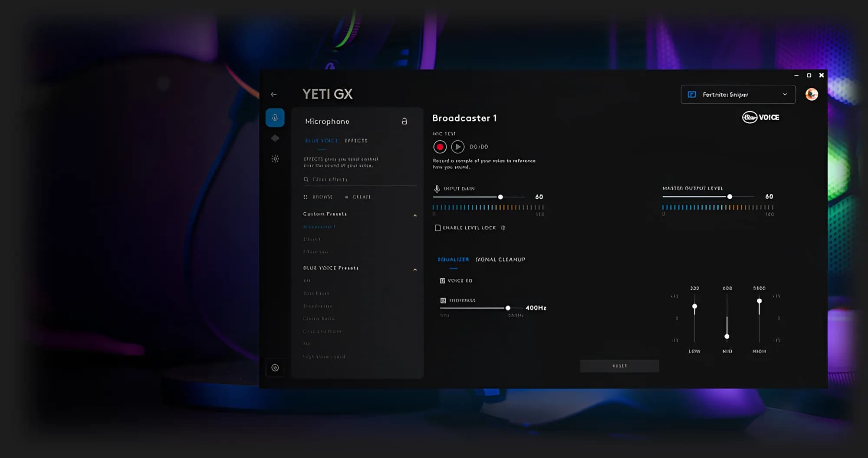Viewport: 868px width, 458px height.
Task: Go back using the arrow beside YETI GX
Action: (273, 94)
